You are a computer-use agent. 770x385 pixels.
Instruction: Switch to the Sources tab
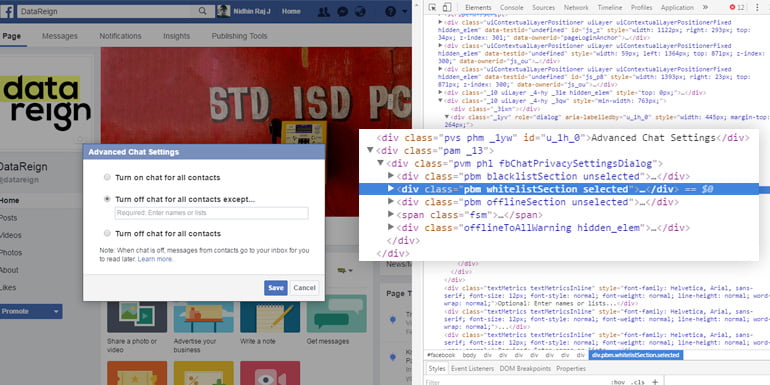pyautogui.click(x=544, y=7)
